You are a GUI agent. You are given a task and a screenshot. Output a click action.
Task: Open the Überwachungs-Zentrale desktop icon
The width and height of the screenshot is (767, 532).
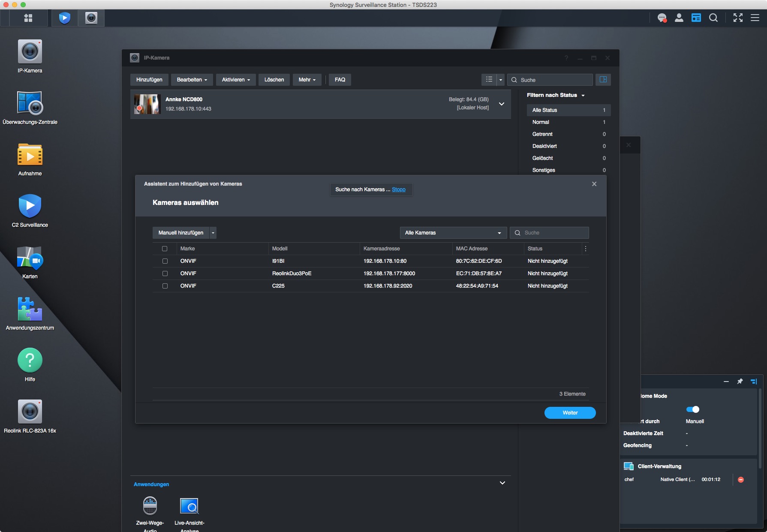30,104
